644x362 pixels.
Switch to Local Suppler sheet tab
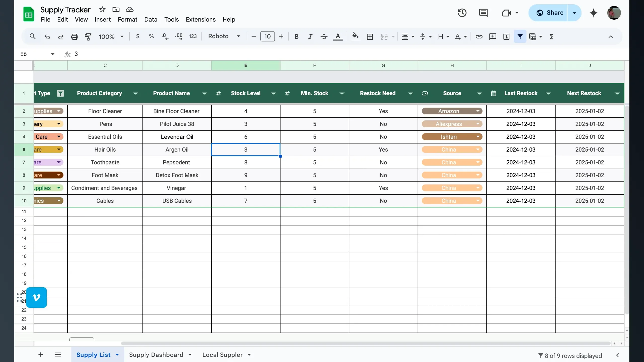coord(222,355)
